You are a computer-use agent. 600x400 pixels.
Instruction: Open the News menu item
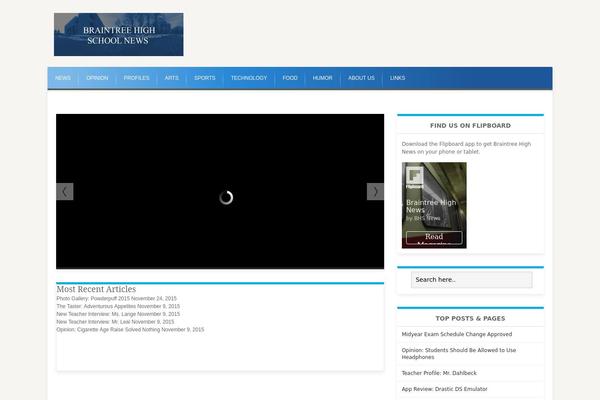(63, 78)
